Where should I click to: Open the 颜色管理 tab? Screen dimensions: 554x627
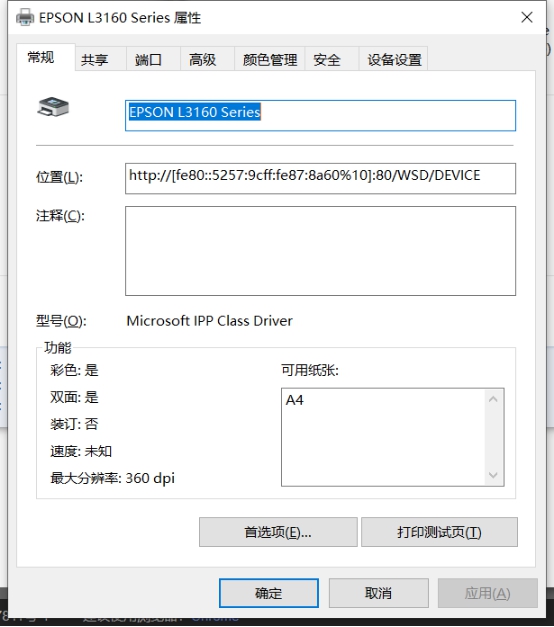pos(270,60)
